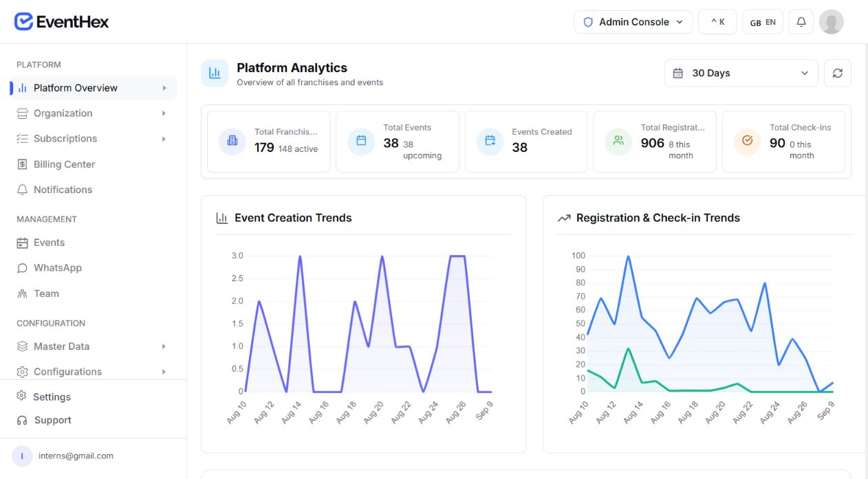Viewport: 868px width, 479px height.
Task: Click the Total Registrations people icon
Action: point(618,141)
